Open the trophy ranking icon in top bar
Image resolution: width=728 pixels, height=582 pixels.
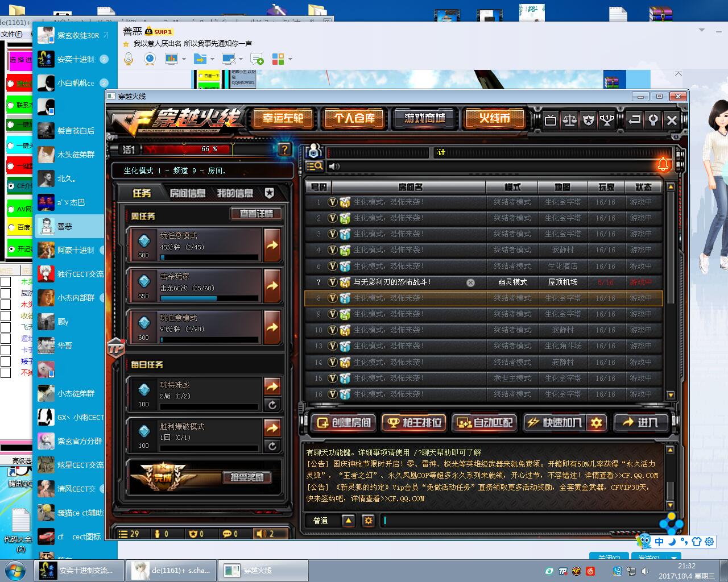[x=607, y=120]
